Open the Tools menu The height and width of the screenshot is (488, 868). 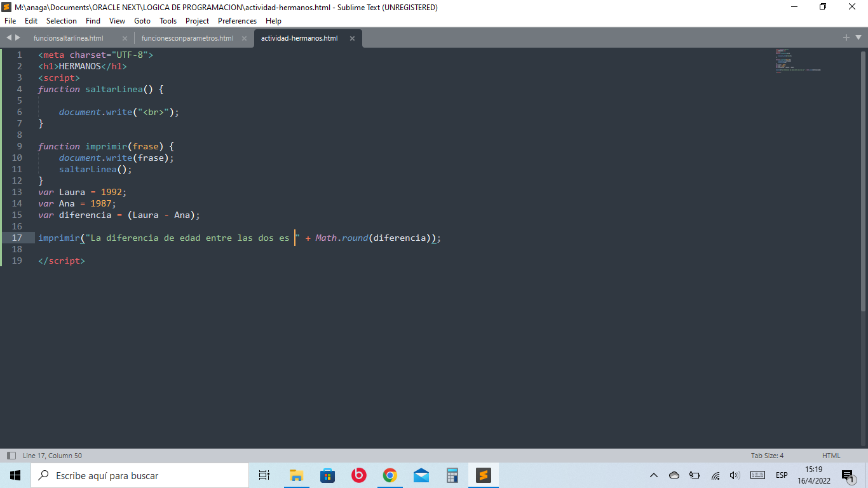coord(168,21)
